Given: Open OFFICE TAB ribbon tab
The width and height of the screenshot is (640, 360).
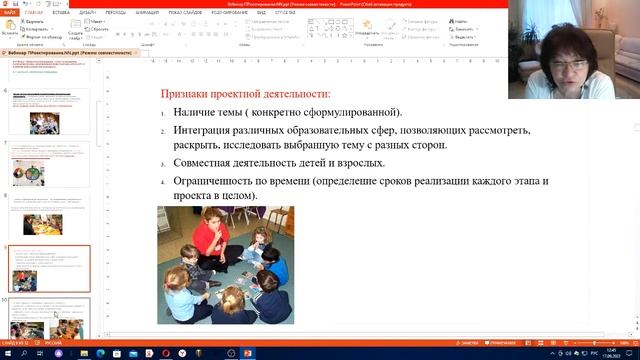Looking at the screenshot, I should coord(285,13).
